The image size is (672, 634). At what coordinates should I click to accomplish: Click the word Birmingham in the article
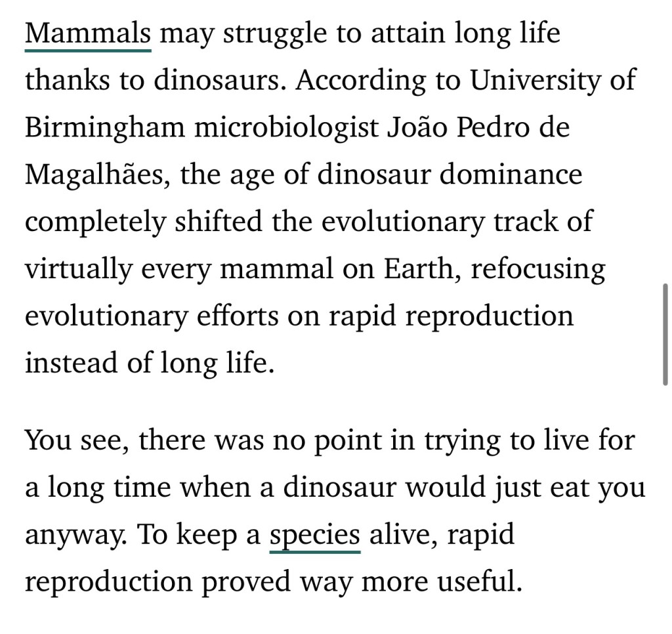105,127
